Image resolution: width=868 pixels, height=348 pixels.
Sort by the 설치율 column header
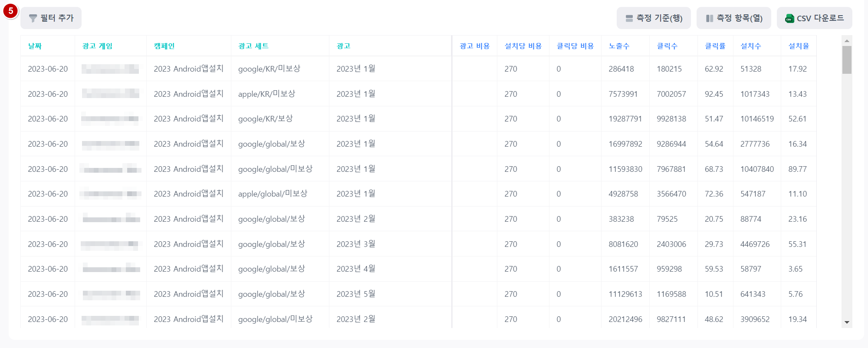click(799, 46)
